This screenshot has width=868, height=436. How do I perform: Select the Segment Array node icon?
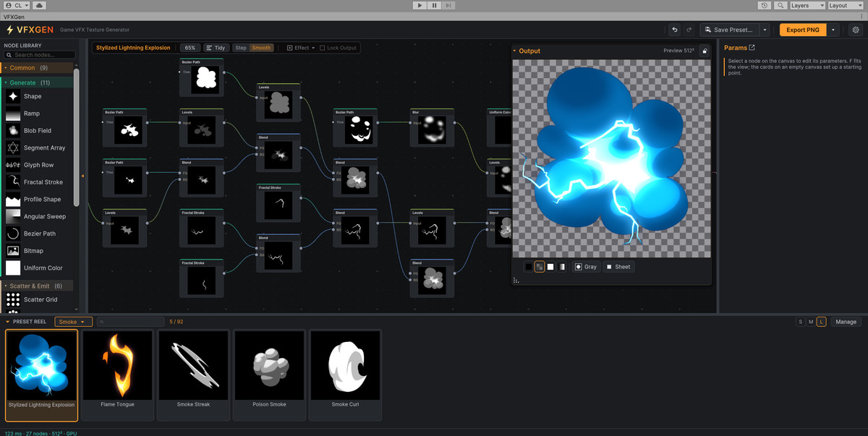[13, 148]
